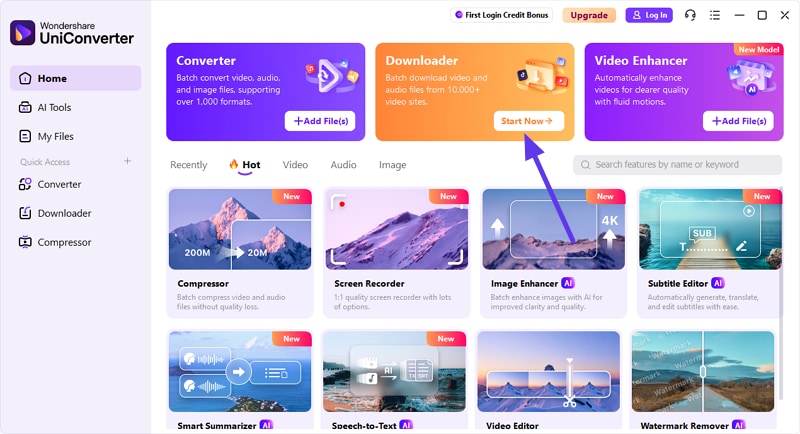Click the Upgrade button
Viewport: 800px width, 434px height.
[x=589, y=15]
